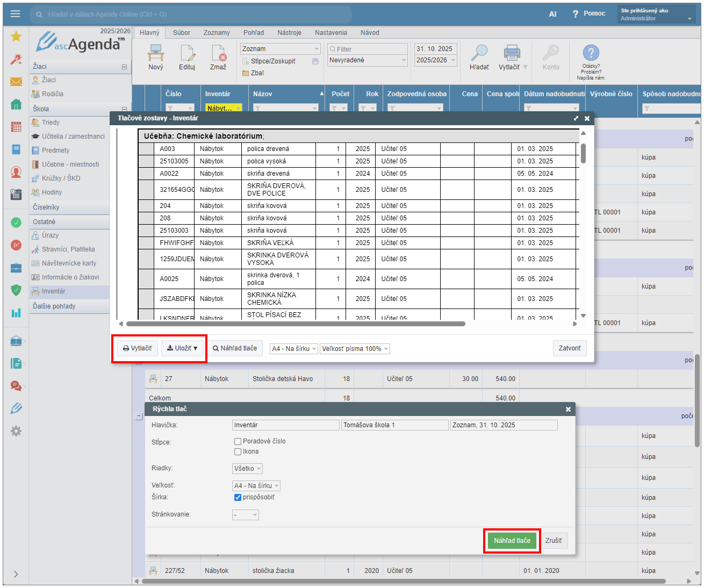The width and height of the screenshot is (704, 588).
Task: Click the Edituj pencil icon
Action: tap(187, 54)
